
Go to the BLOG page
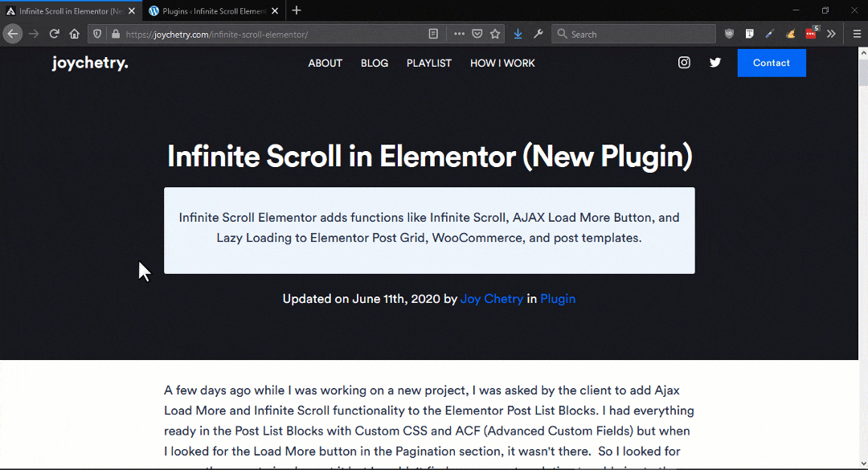[x=375, y=63]
